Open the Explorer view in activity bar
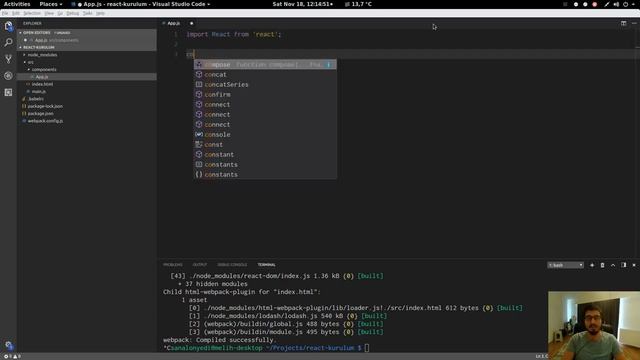The width and height of the screenshot is (640, 360). [x=8, y=27]
